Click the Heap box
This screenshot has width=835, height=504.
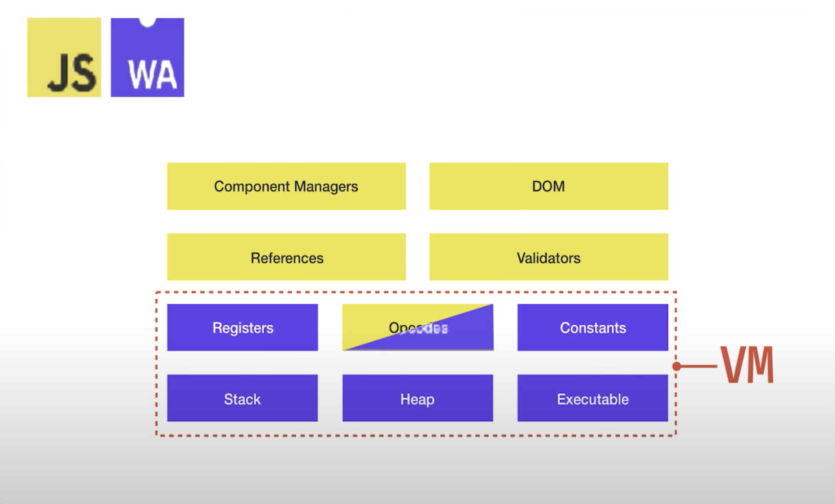(417, 398)
